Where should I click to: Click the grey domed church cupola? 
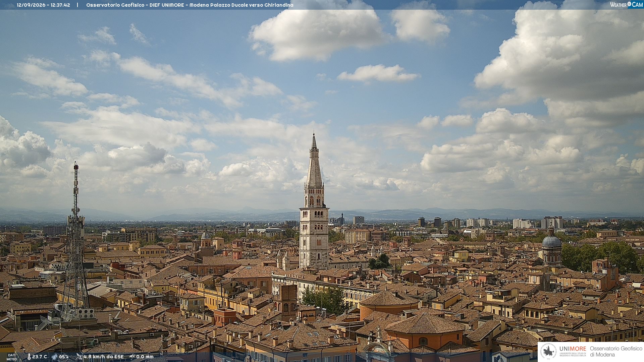coord(551,241)
